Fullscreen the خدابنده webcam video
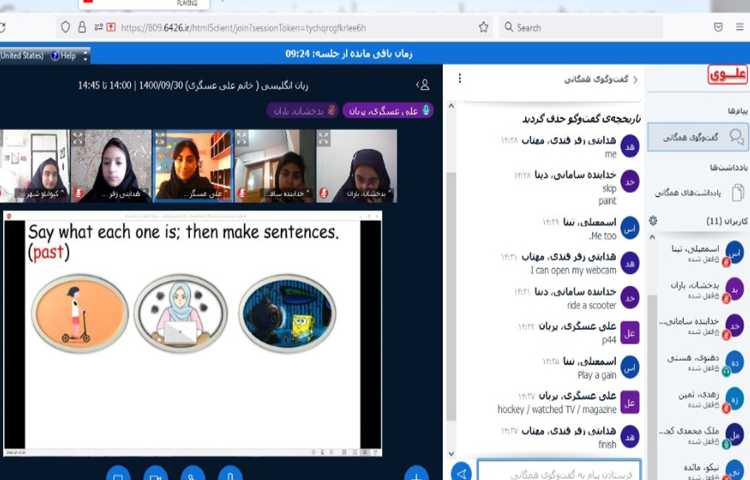The width and height of the screenshot is (750, 480). tap(242, 139)
